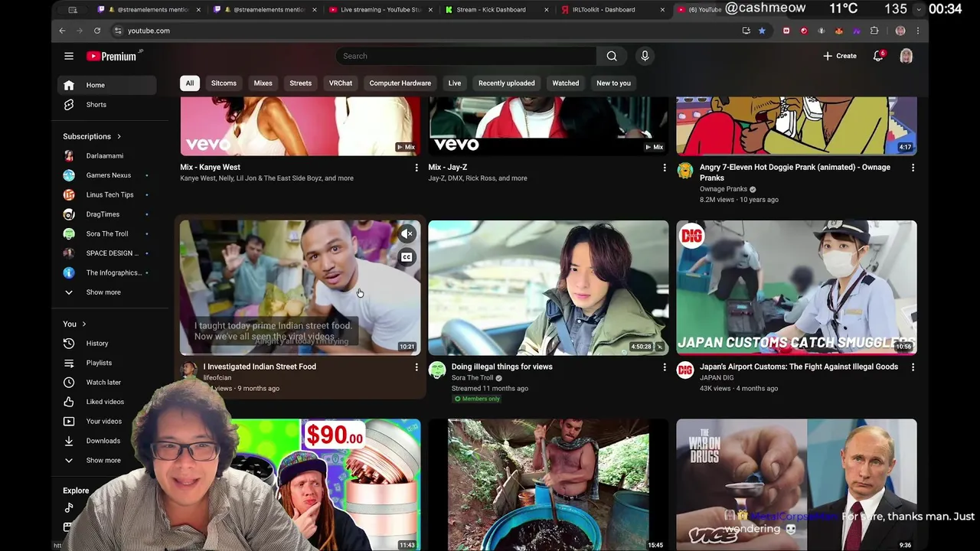Activate voice search microphone
Image resolution: width=980 pixels, height=551 pixels.
click(x=645, y=56)
